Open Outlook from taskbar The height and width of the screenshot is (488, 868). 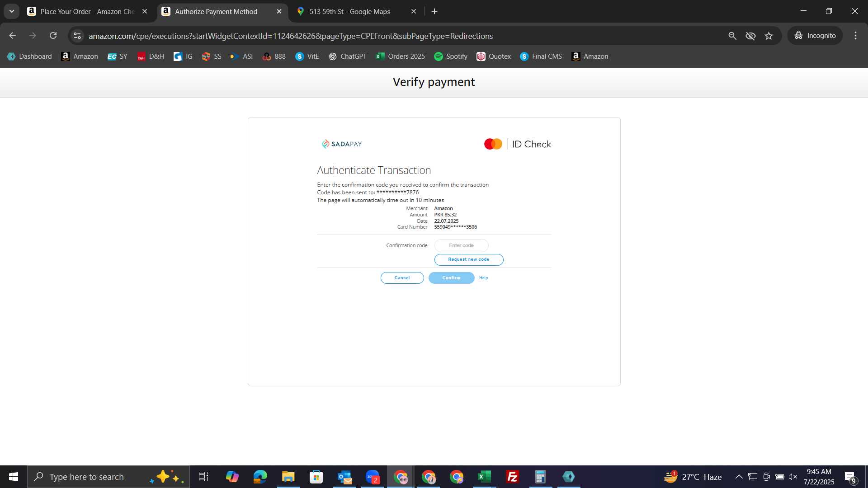[344, 477]
